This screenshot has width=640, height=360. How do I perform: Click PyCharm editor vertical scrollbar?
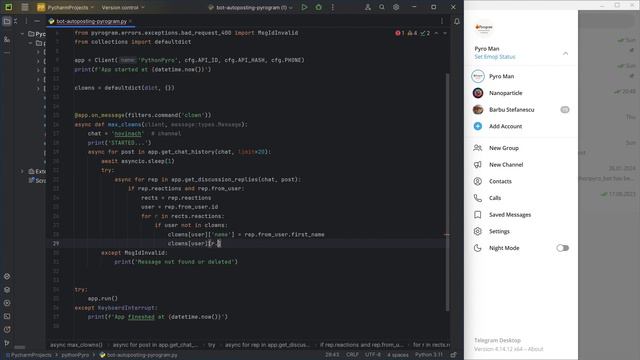[448, 192]
